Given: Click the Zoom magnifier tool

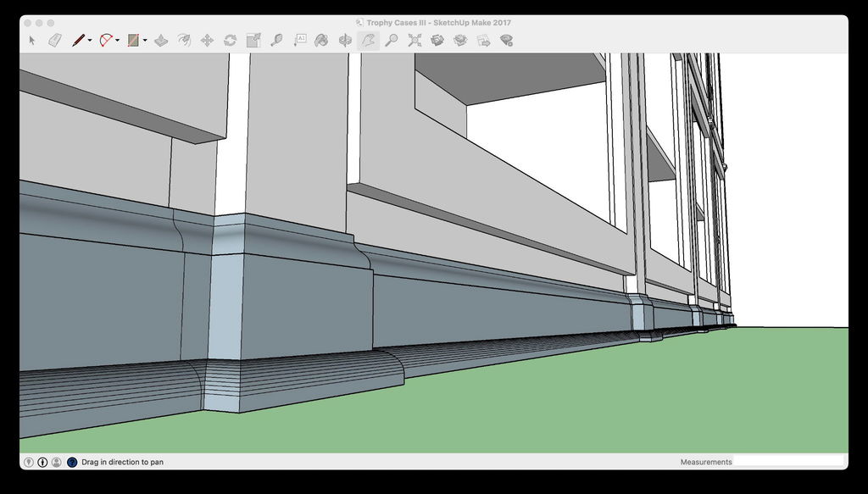Looking at the screenshot, I should click(391, 40).
